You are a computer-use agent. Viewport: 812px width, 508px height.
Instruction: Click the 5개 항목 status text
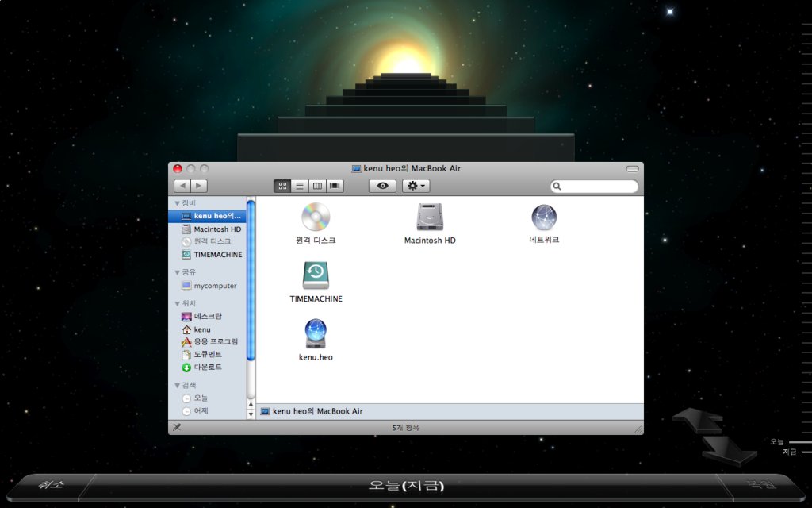point(406,428)
